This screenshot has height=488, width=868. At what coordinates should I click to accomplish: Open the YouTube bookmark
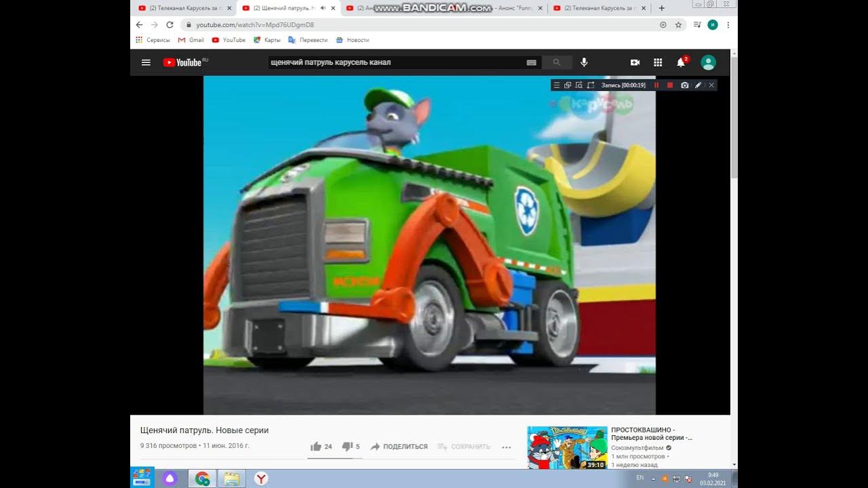click(229, 40)
